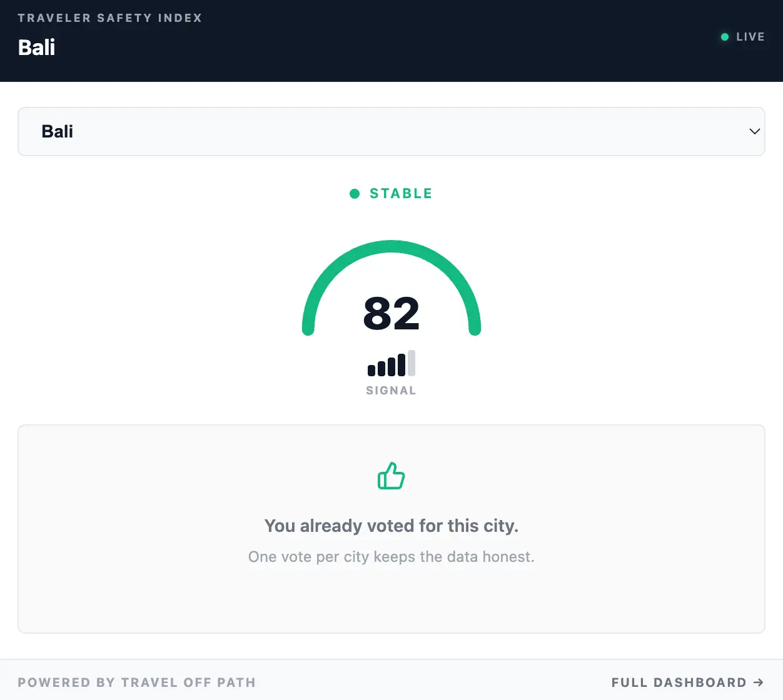The image size is (783, 700).
Task: Click the POWERED BY TRAVEL OFF PATH text
Action: pyautogui.click(x=136, y=682)
